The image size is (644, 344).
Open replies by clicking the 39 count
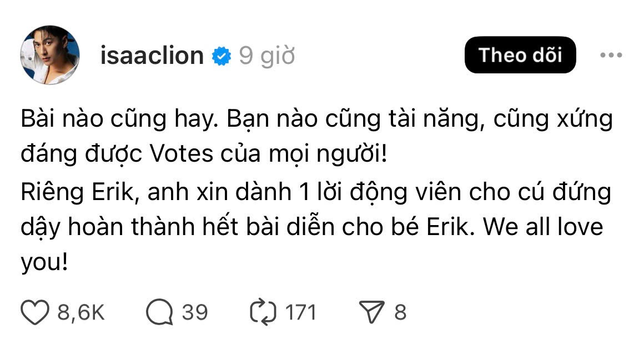coord(194,311)
